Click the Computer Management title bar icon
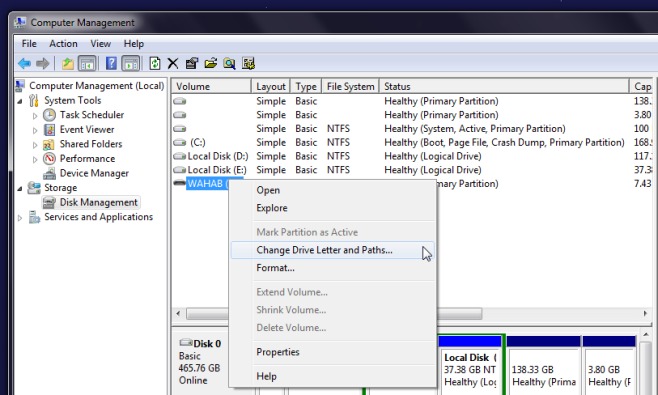The image size is (658, 395). click(x=20, y=22)
